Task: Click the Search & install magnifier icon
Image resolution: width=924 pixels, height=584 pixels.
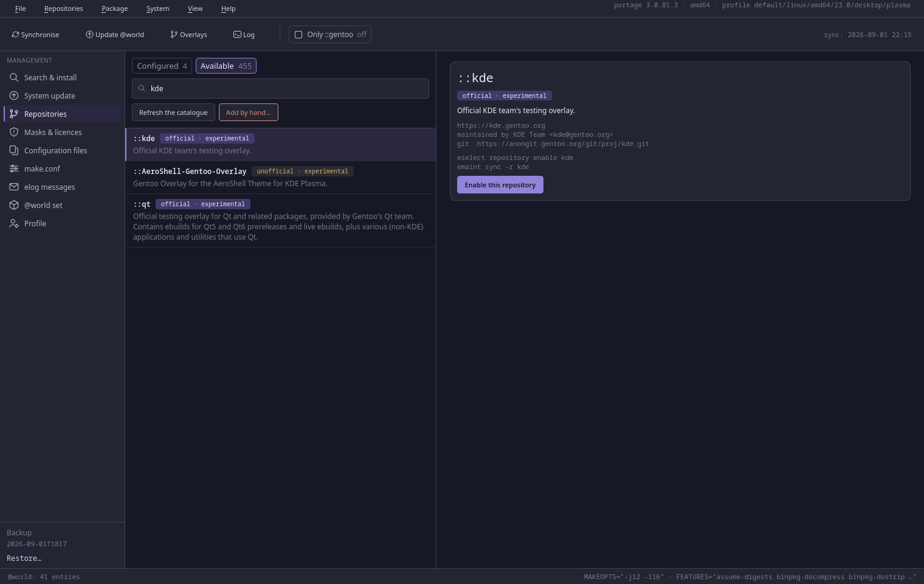Action: coord(14,77)
